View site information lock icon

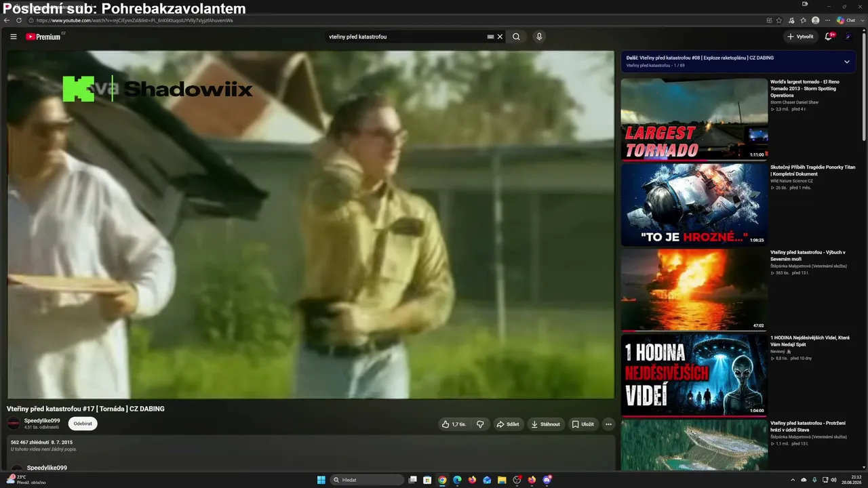31,20
